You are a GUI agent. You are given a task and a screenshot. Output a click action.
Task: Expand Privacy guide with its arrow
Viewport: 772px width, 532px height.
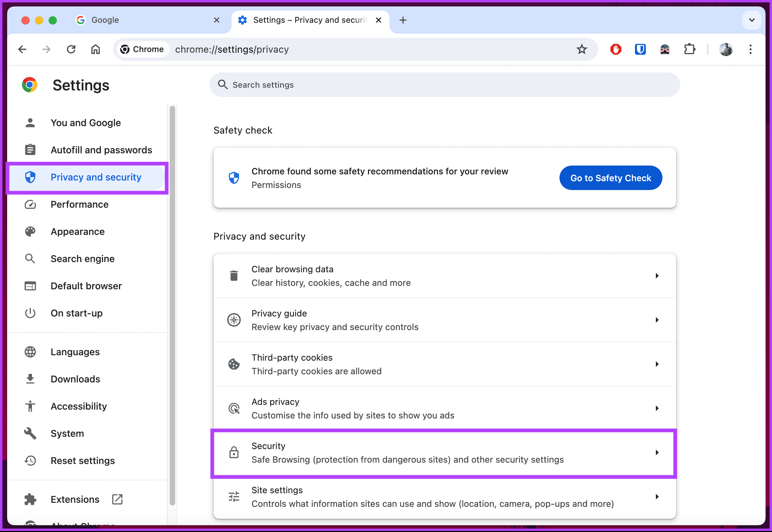[657, 320]
